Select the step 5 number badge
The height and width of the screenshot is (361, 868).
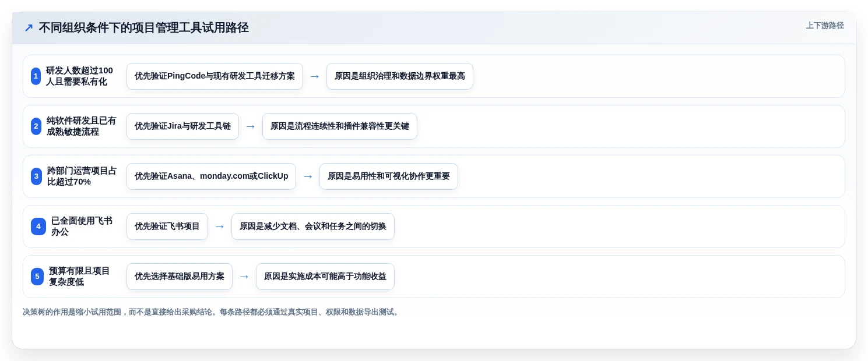[x=37, y=277]
